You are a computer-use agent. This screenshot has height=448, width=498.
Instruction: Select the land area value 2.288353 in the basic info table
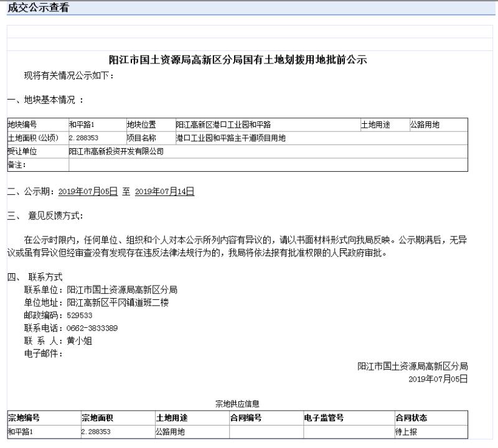[84, 138]
